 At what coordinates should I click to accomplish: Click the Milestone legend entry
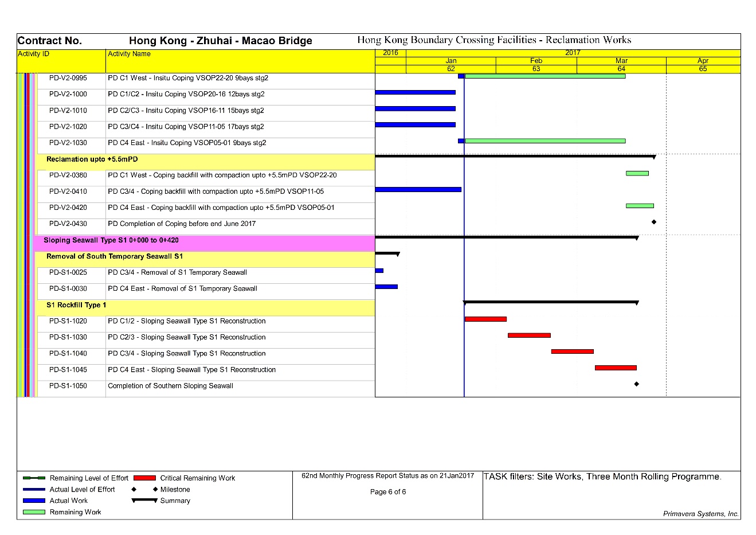(x=175, y=490)
